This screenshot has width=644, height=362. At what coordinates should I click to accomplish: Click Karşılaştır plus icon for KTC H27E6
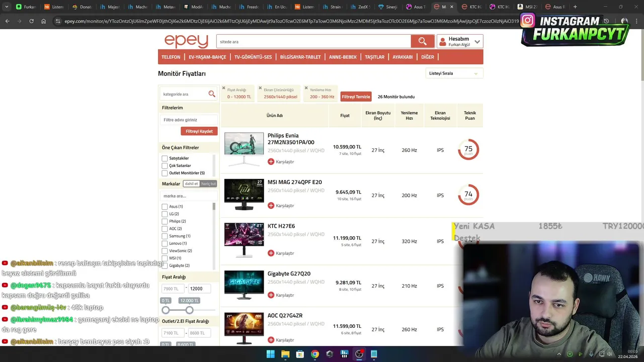(x=271, y=253)
